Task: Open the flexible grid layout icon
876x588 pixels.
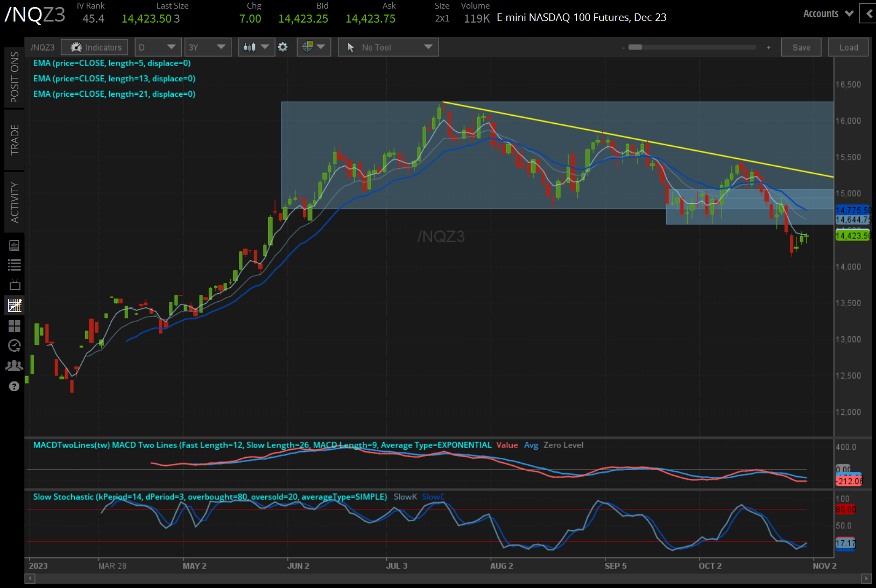Action: (x=15, y=325)
